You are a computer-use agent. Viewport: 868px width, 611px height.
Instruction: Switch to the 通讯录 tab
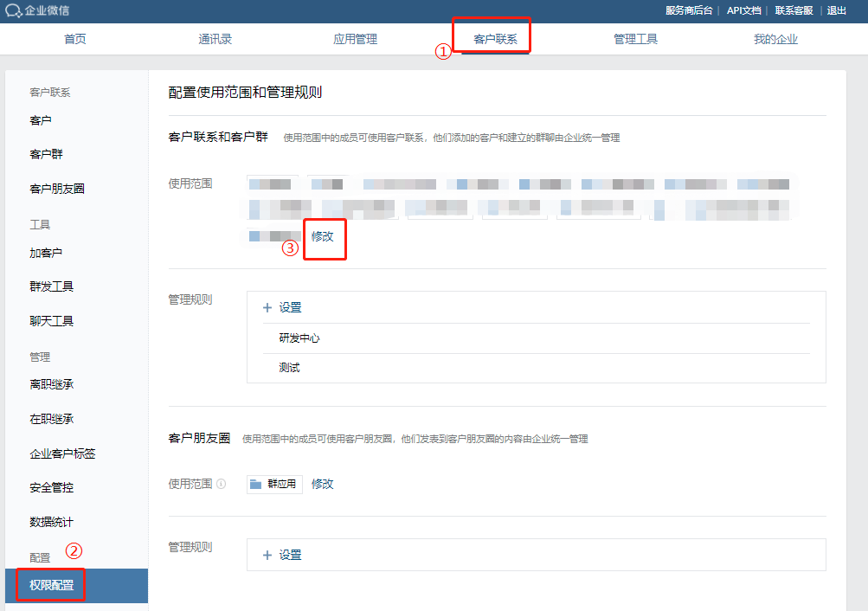click(x=215, y=39)
